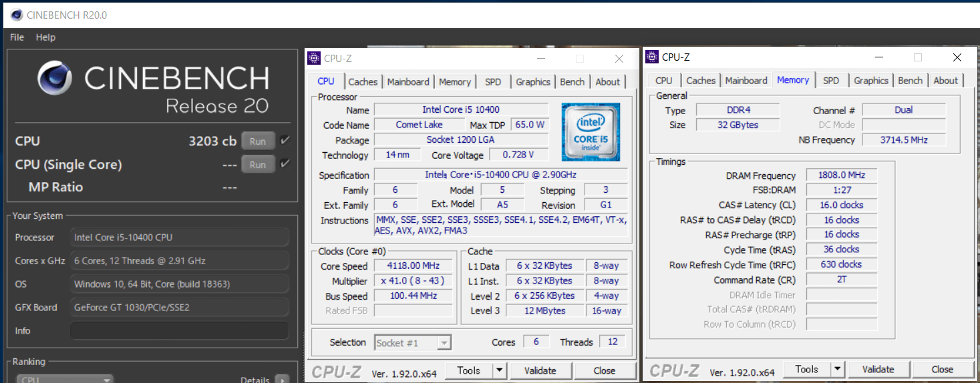Click CPU-Z icon in left CPU-Z window title
The width and height of the screenshot is (980, 383).
point(313,58)
